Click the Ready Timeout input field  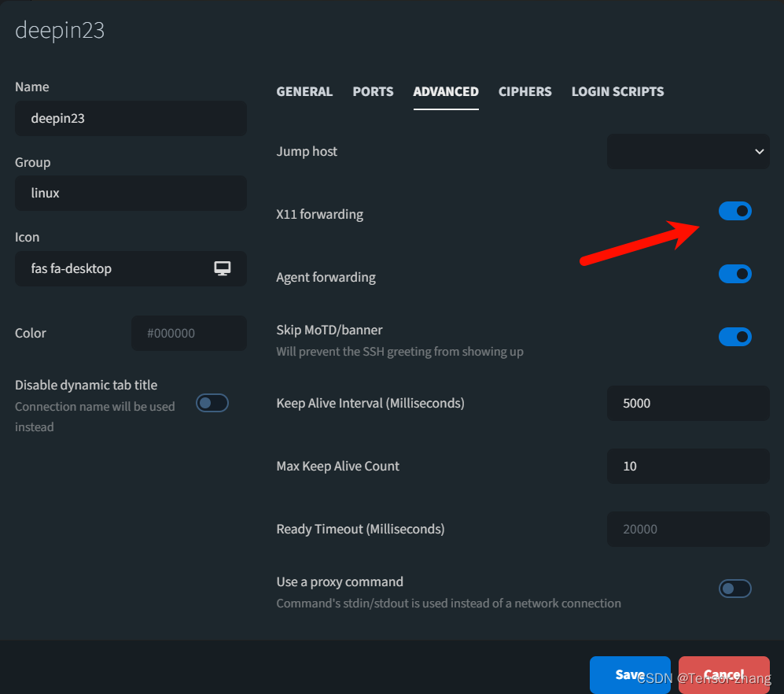[x=688, y=529]
